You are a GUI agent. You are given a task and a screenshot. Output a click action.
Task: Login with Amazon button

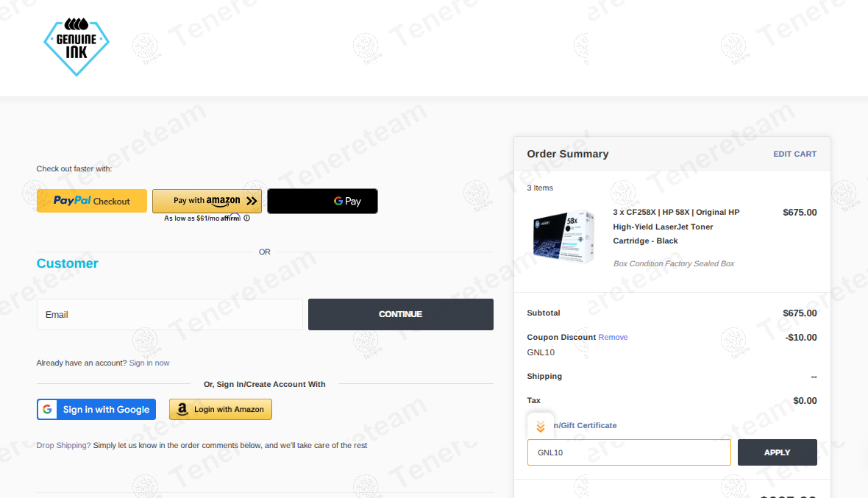coord(221,410)
